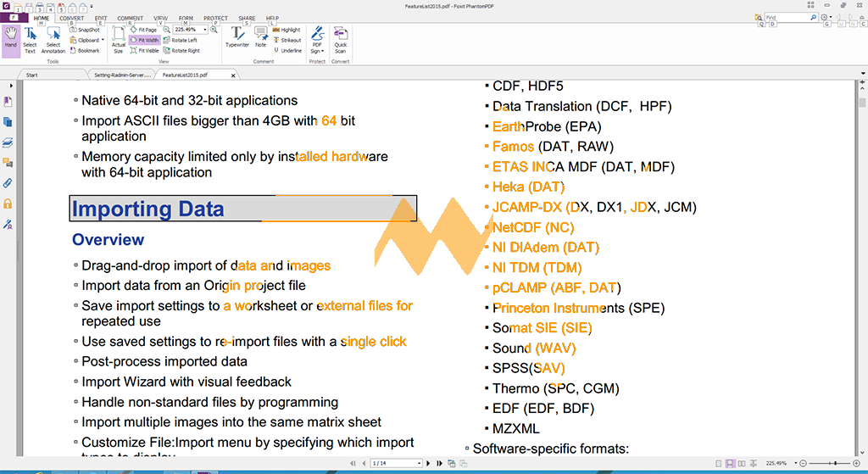868x474 pixels.
Task: Choose the Select Annotation tool
Action: tap(53, 41)
